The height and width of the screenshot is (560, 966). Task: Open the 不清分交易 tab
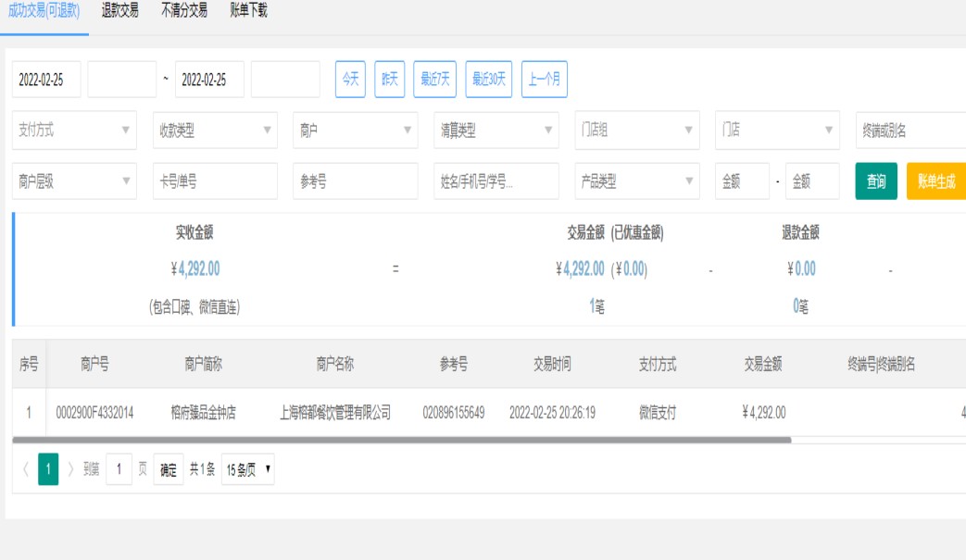(x=184, y=11)
